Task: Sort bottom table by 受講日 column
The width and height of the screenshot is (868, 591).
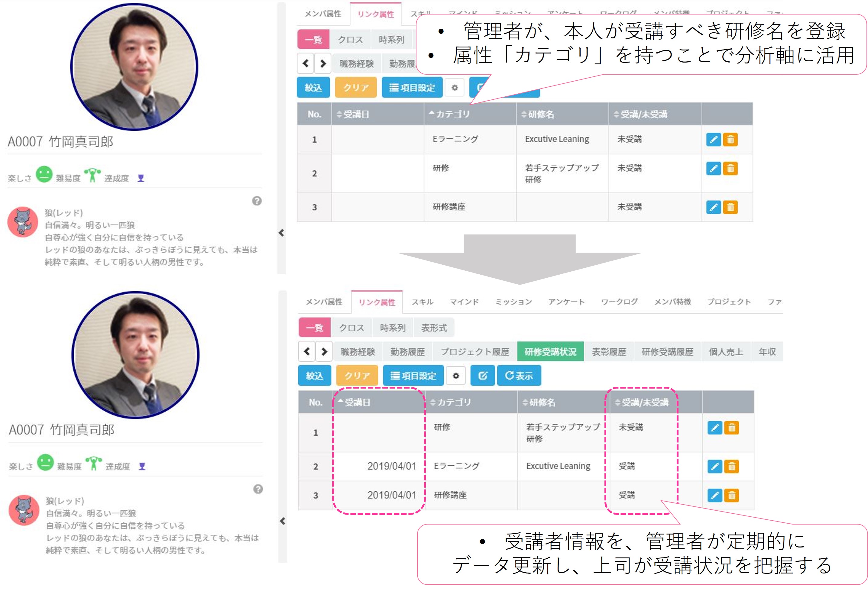Action: point(357,402)
